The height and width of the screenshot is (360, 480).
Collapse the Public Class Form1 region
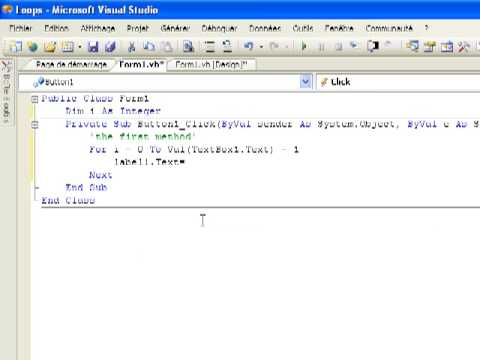click(35, 99)
